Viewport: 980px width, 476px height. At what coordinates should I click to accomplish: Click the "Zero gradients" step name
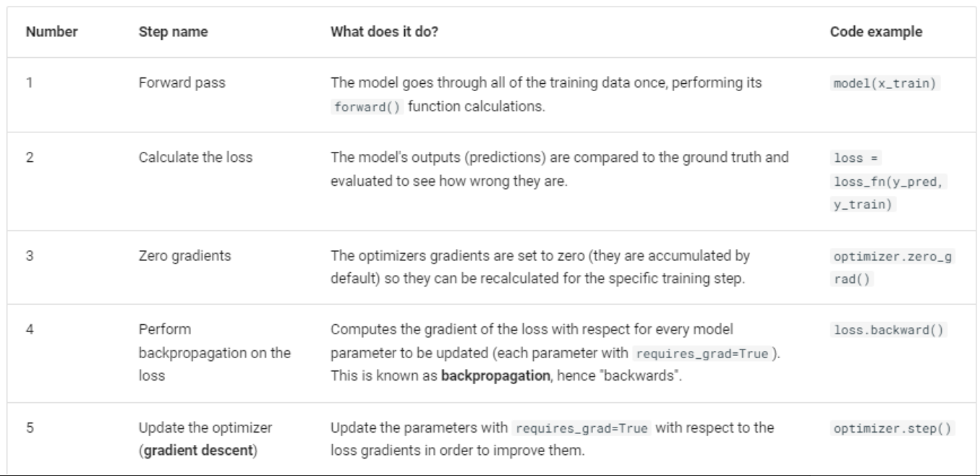(x=176, y=255)
